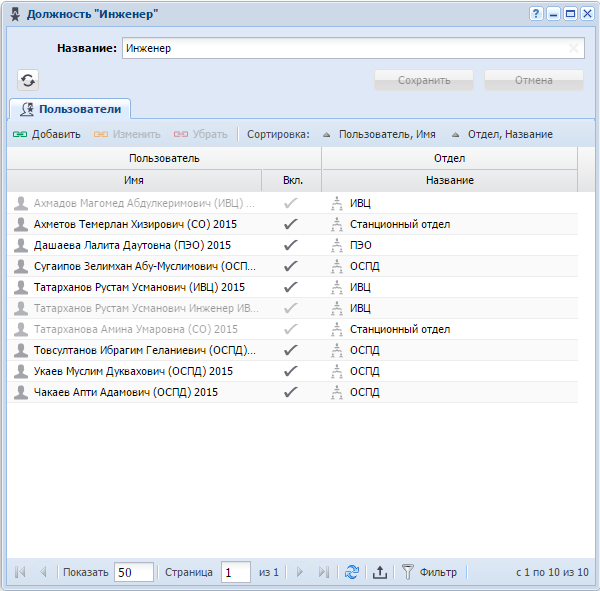
Task: Toggle Вкл. checkmark for Укаев Муслим
Action: point(290,371)
